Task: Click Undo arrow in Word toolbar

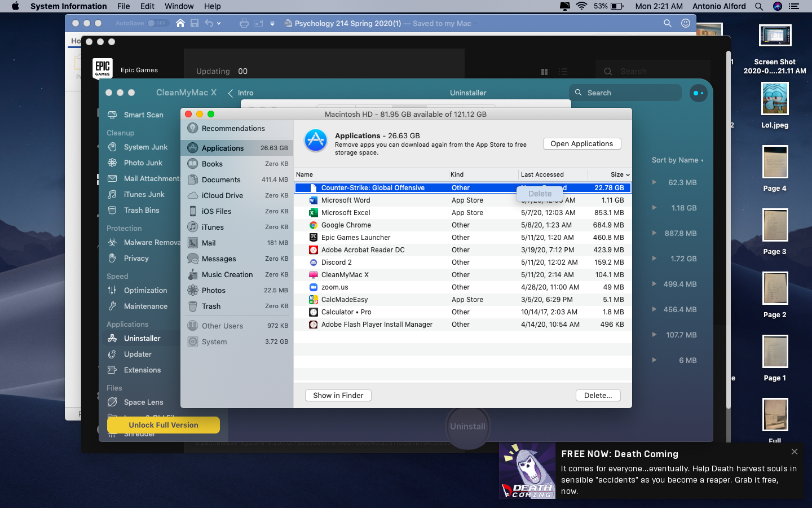Action: click(x=209, y=23)
